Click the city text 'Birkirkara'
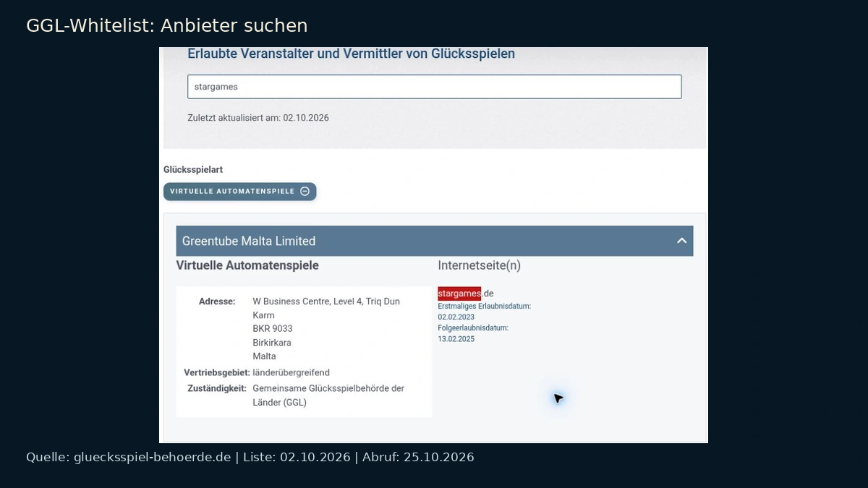868x488 pixels. [272, 343]
